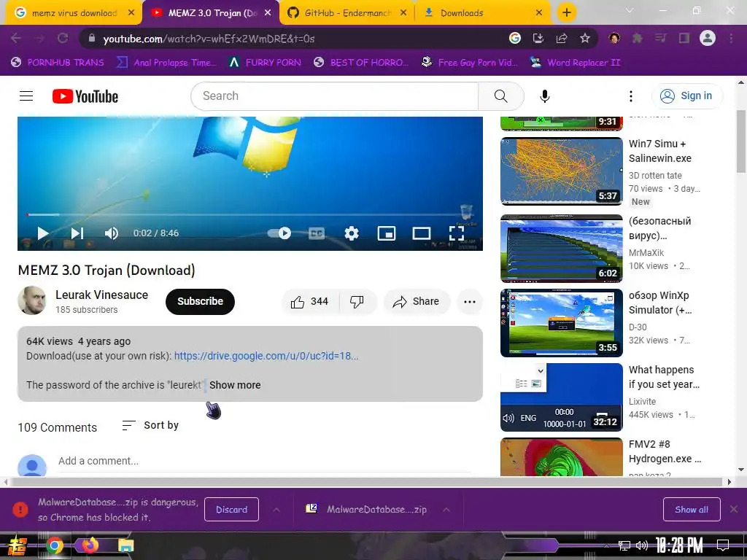The height and width of the screenshot is (560, 747).
Task: Open Chrome from the taskbar
Action: (x=55, y=545)
